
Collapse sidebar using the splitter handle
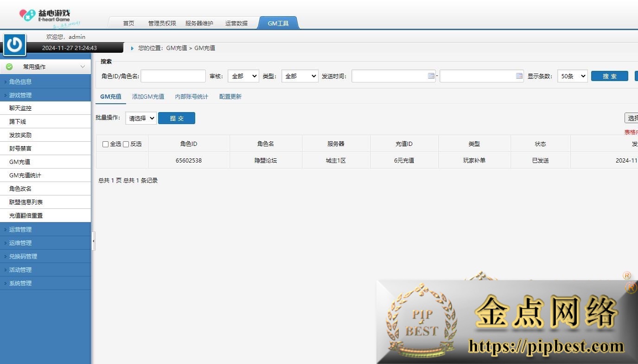click(93, 241)
